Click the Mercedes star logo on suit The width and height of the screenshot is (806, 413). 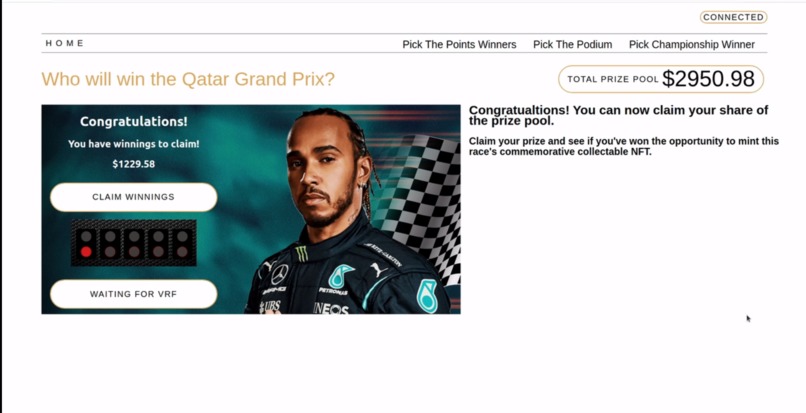click(280, 274)
